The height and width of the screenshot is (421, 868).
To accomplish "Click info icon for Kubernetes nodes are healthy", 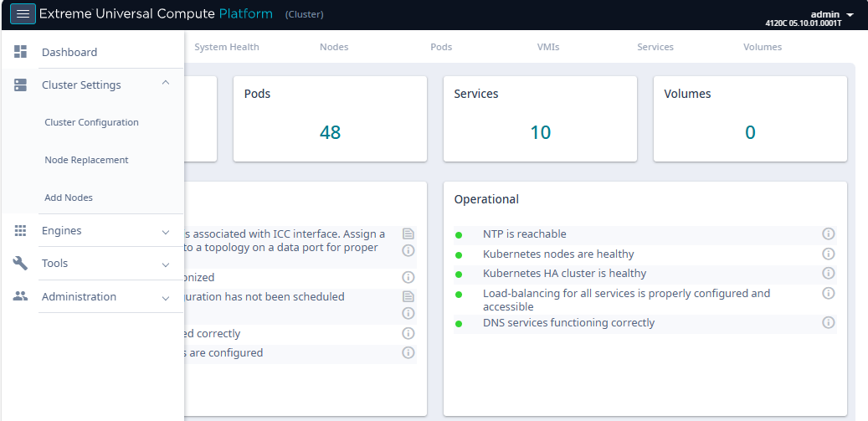I will click(829, 254).
